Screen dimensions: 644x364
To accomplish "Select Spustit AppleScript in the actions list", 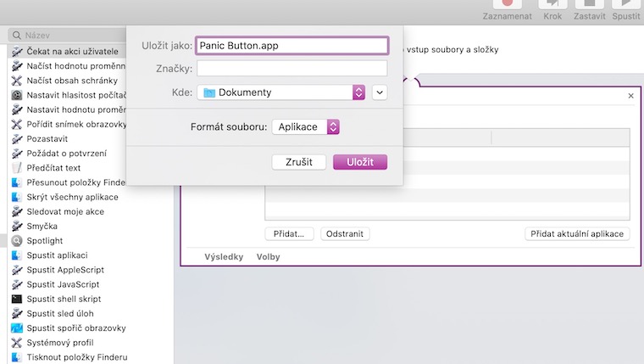I will [x=63, y=270].
